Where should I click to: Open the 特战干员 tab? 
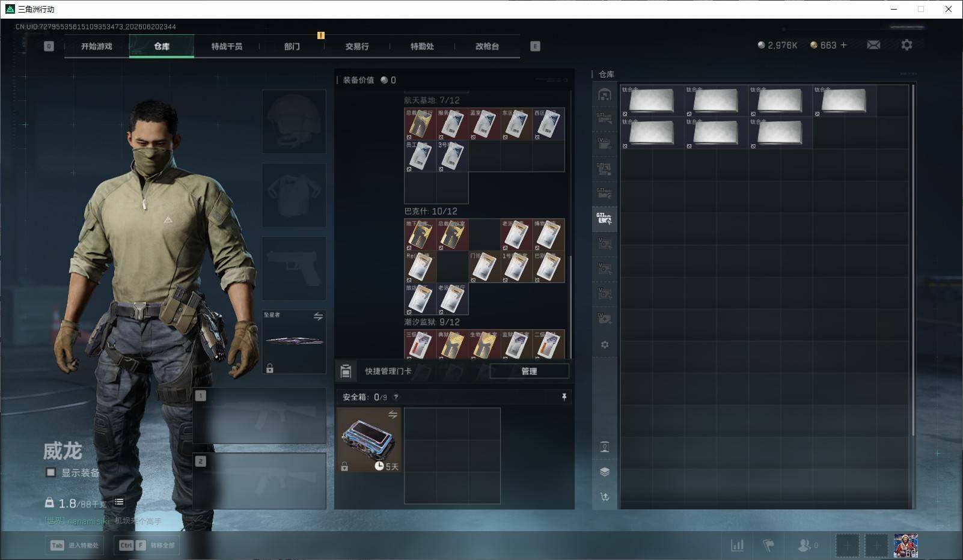coord(227,46)
